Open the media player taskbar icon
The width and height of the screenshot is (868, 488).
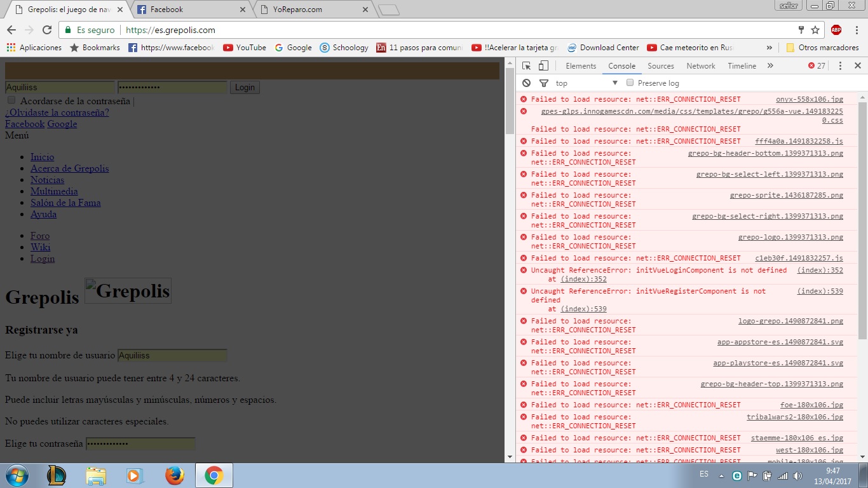[x=135, y=475]
